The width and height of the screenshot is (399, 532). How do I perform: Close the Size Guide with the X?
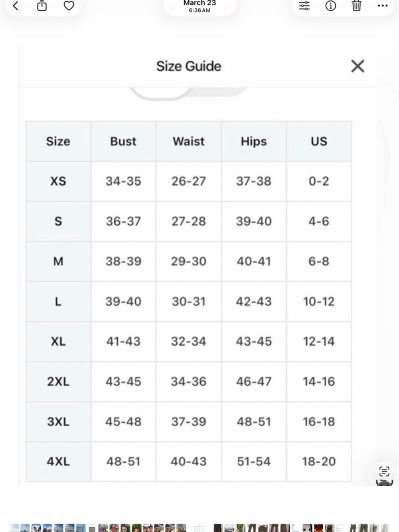click(358, 66)
